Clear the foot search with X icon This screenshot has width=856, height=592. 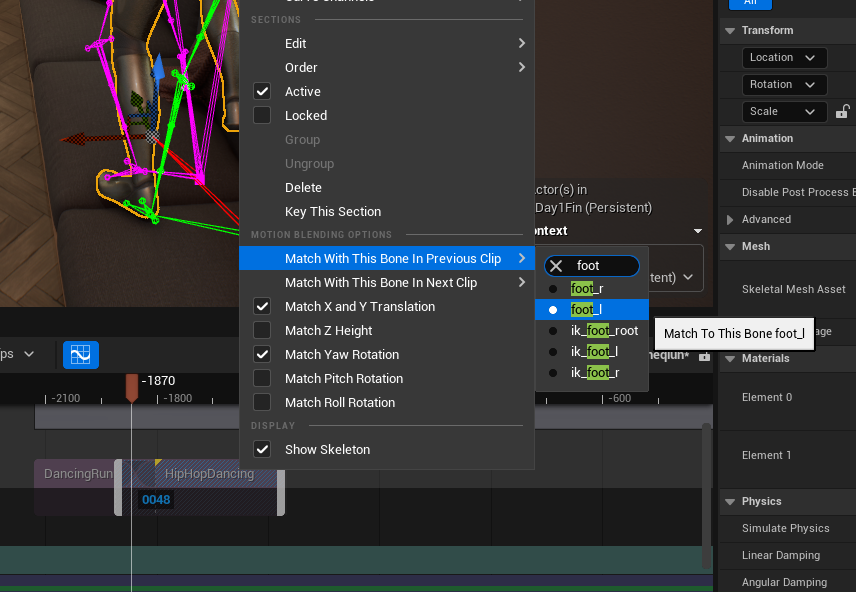pyautogui.click(x=556, y=266)
